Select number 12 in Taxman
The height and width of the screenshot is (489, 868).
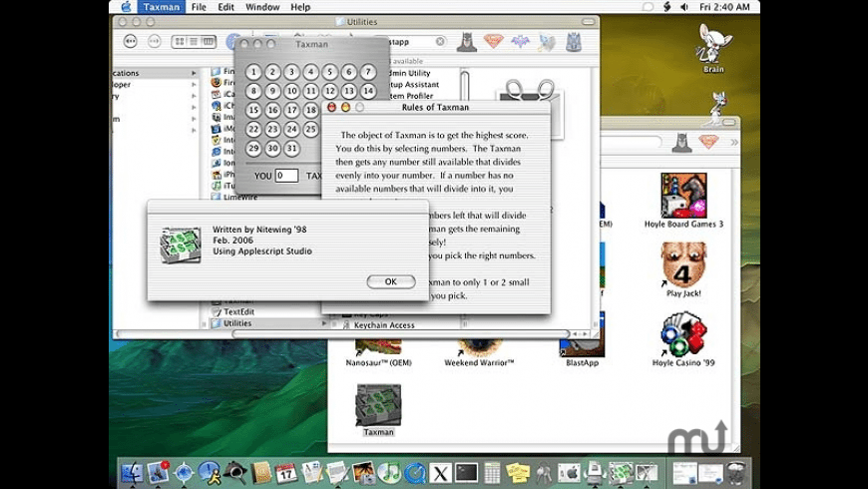pyautogui.click(x=330, y=91)
